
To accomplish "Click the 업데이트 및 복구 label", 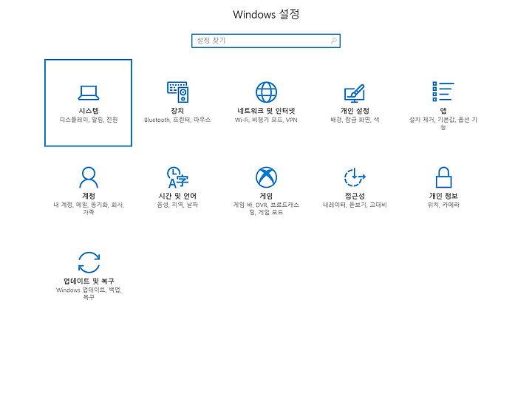I will click(x=89, y=281).
